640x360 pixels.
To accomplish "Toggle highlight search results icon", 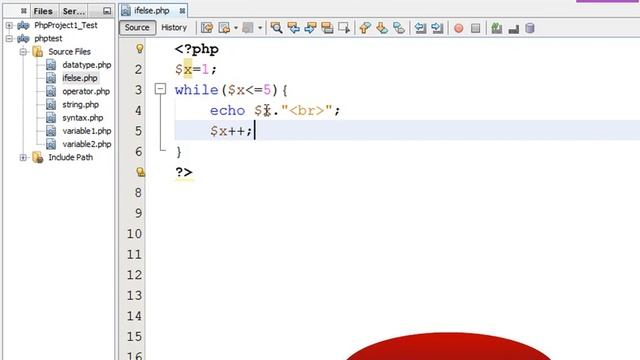I will coord(327,28).
